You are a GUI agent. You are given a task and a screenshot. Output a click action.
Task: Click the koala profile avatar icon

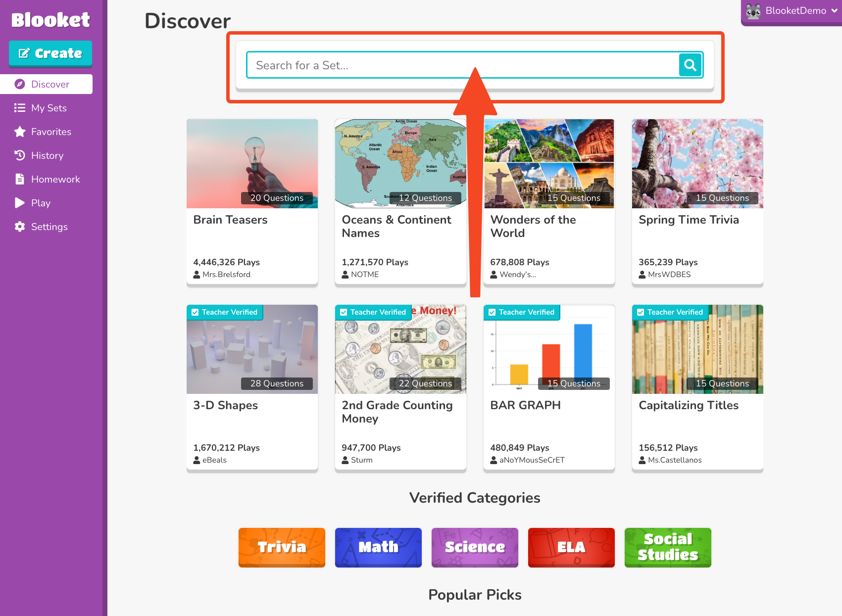point(753,11)
